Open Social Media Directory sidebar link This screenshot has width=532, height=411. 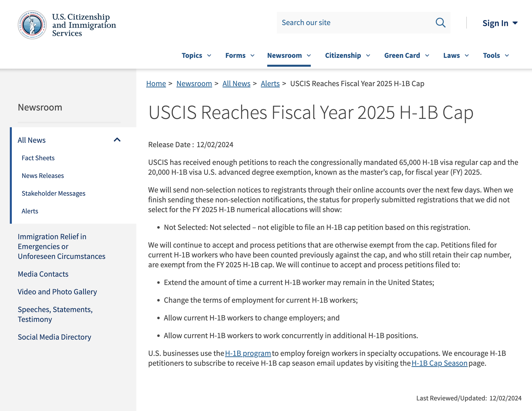(54, 337)
